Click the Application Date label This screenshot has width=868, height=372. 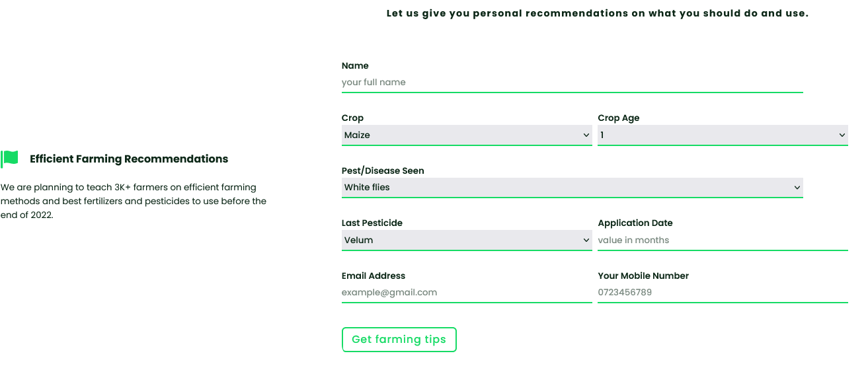635,223
